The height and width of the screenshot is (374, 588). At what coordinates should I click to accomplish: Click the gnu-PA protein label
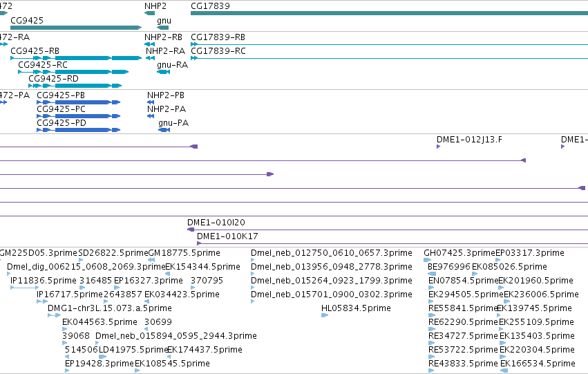pyautogui.click(x=173, y=123)
